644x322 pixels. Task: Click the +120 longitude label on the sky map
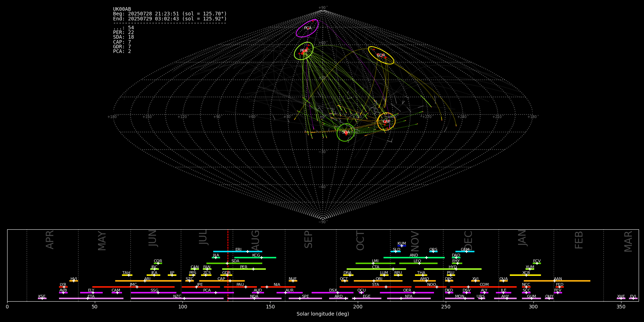182,117
